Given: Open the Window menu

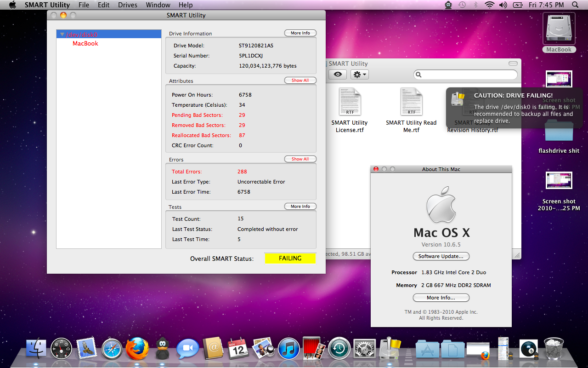Looking at the screenshot, I should (158, 5).
